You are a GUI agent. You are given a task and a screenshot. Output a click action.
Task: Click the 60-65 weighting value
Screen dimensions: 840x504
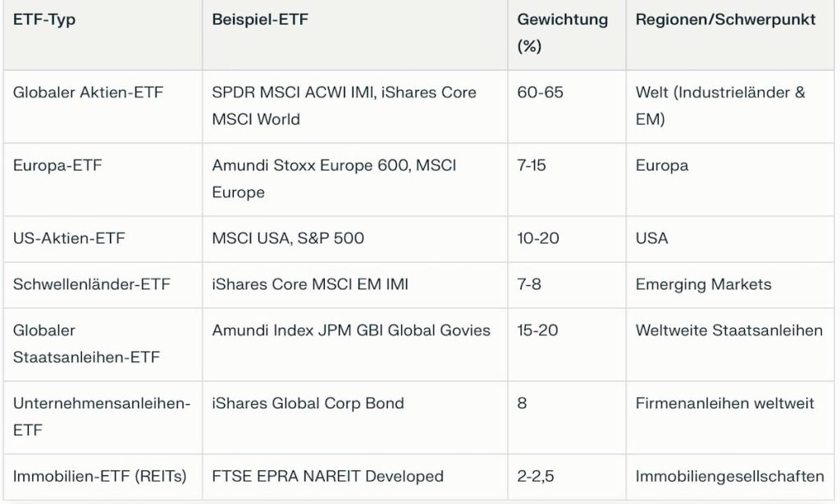(540, 93)
